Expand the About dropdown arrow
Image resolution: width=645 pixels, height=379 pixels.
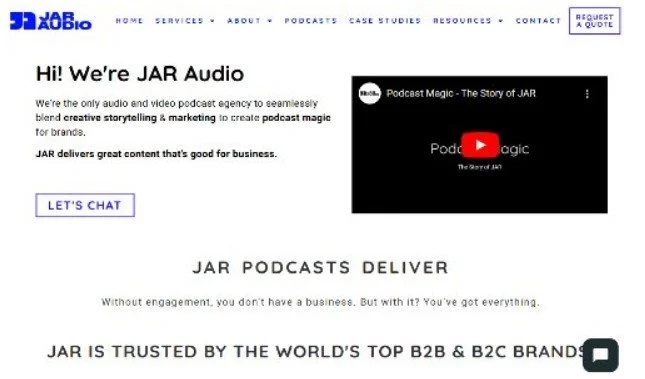[x=270, y=21]
